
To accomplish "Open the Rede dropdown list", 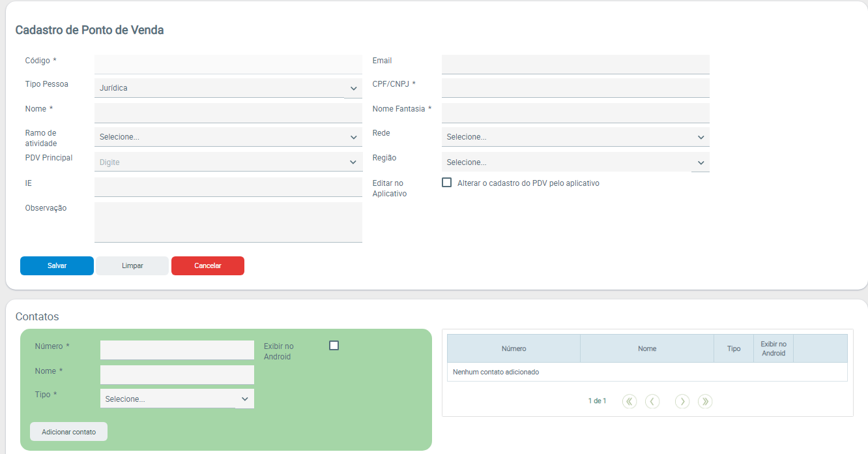I will [x=575, y=137].
